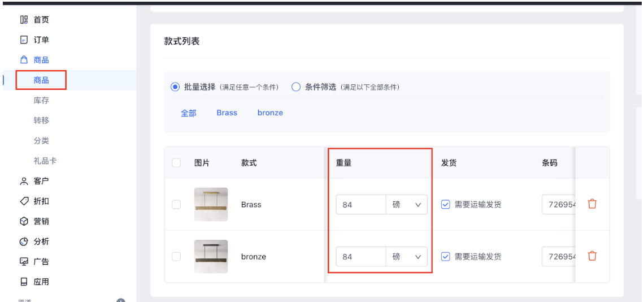Click the 首页 home icon in sidebar
Screen dimensions: 644x302
[24, 20]
